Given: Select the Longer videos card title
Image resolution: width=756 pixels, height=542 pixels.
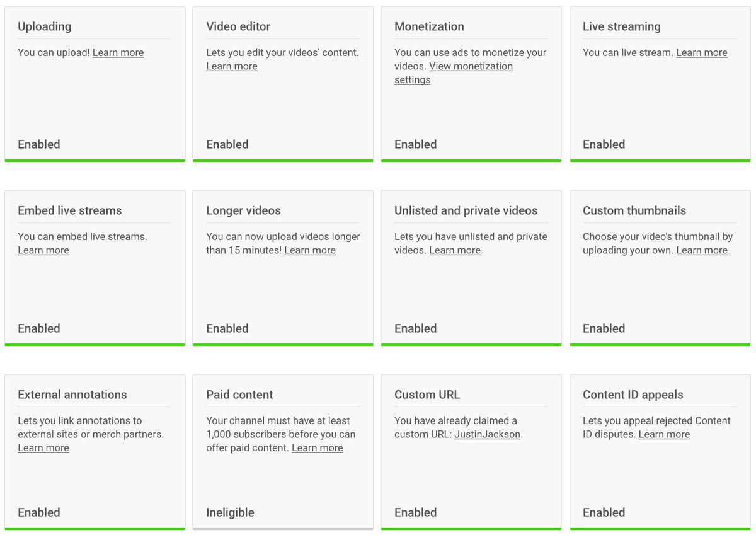Looking at the screenshot, I should click(243, 210).
